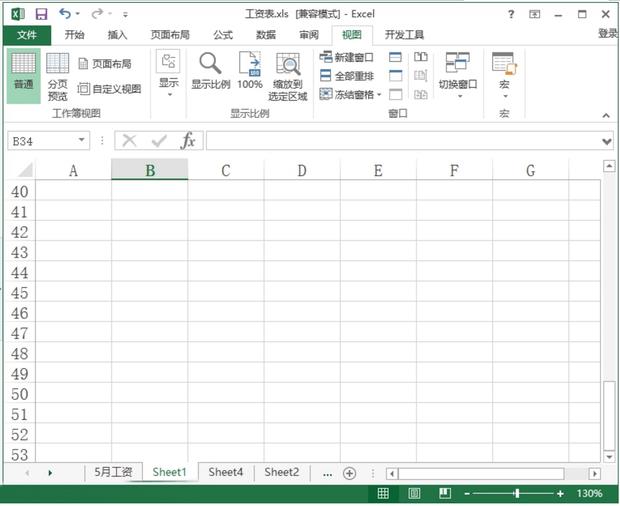Add a new sheet with plus icon
The image size is (620, 506).
pos(349,473)
